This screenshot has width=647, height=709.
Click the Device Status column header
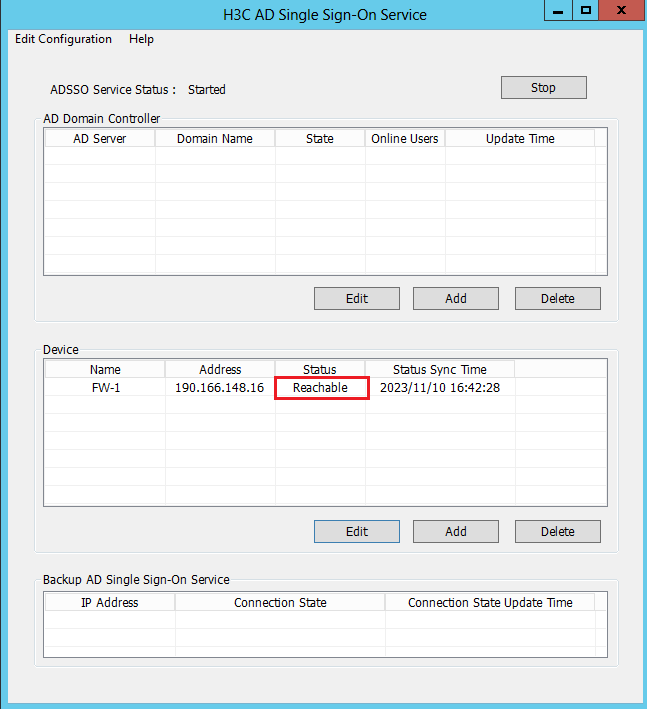click(320, 369)
